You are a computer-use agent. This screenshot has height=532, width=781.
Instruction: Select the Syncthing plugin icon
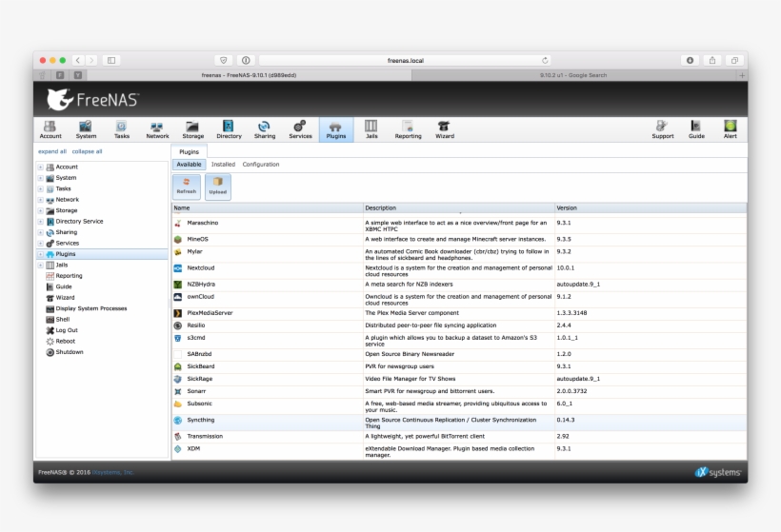click(178, 421)
